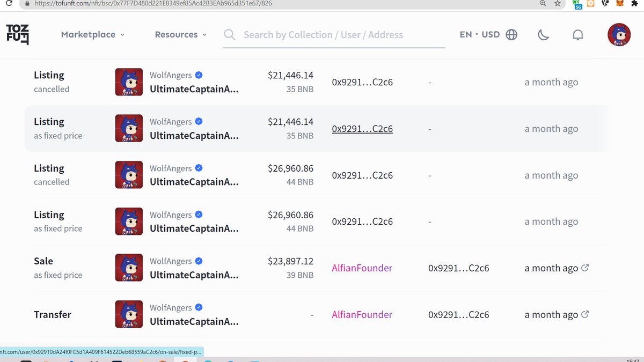The height and width of the screenshot is (362, 644).
Task: Open the green SG extension icon
Action: tap(577, 4)
